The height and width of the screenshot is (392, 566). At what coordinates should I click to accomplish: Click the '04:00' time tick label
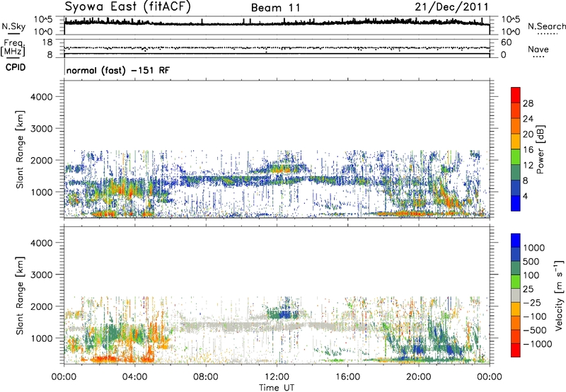click(135, 377)
